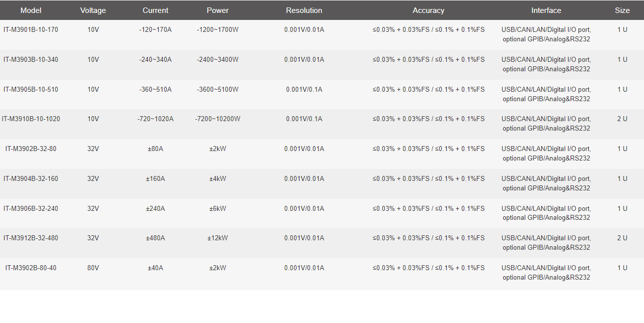Click the 32V cell in IT-M3912B-32-480 row
The width and height of the screenshot is (644, 323).
coord(93,238)
